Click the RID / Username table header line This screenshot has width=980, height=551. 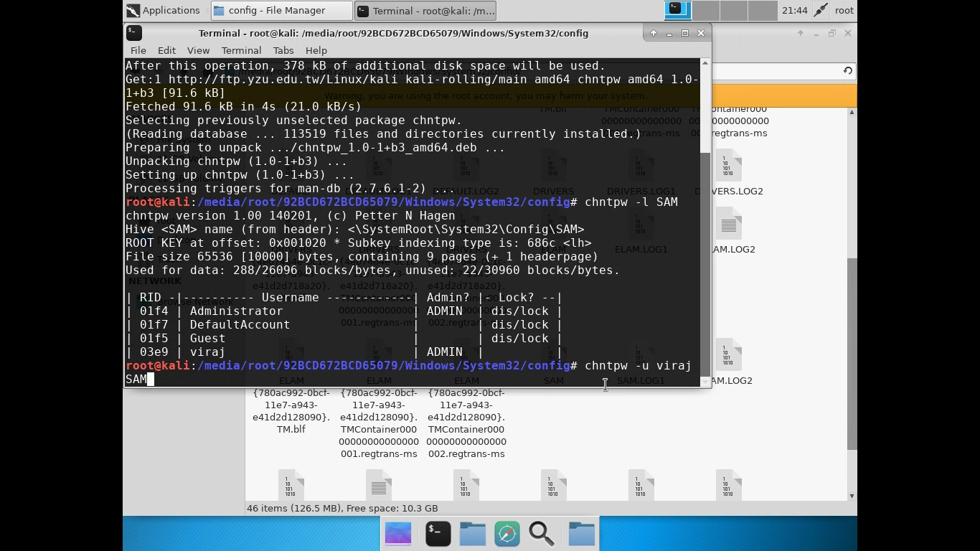tap(344, 297)
